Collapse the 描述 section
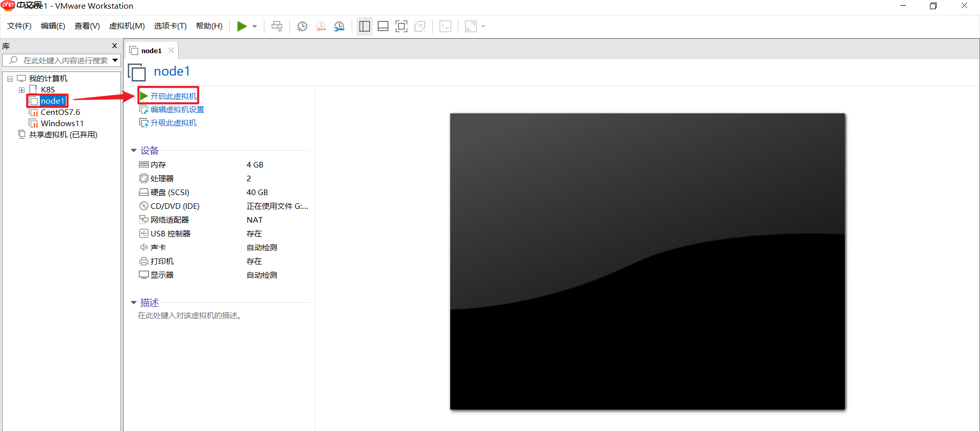980x431 pixels. pos(134,303)
